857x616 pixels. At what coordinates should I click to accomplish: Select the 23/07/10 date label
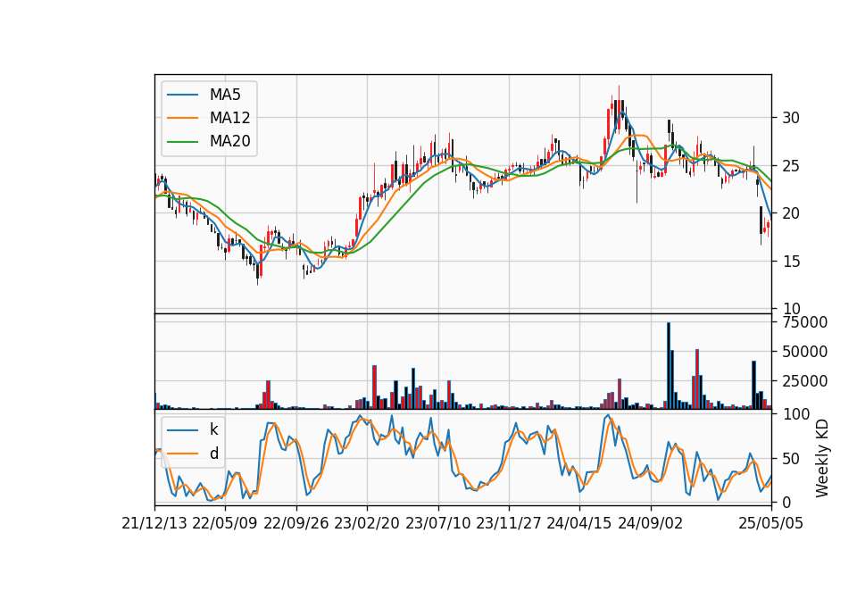click(x=437, y=523)
